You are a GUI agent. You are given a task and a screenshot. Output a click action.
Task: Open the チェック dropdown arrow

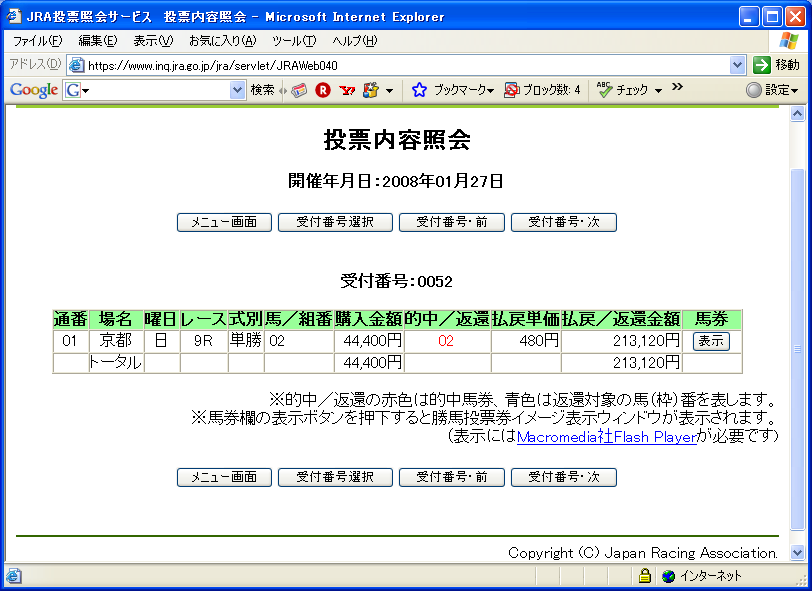pyautogui.click(x=658, y=91)
